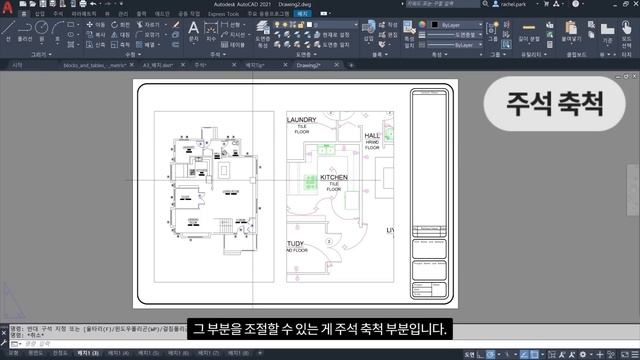Switch to the Drawing2 file tab
This screenshot has width=640, height=360.
tap(309, 65)
